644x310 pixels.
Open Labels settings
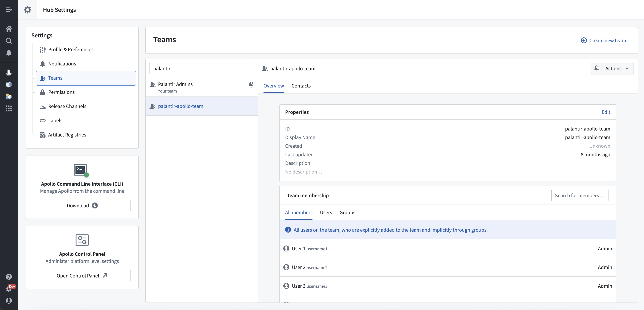click(86, 121)
